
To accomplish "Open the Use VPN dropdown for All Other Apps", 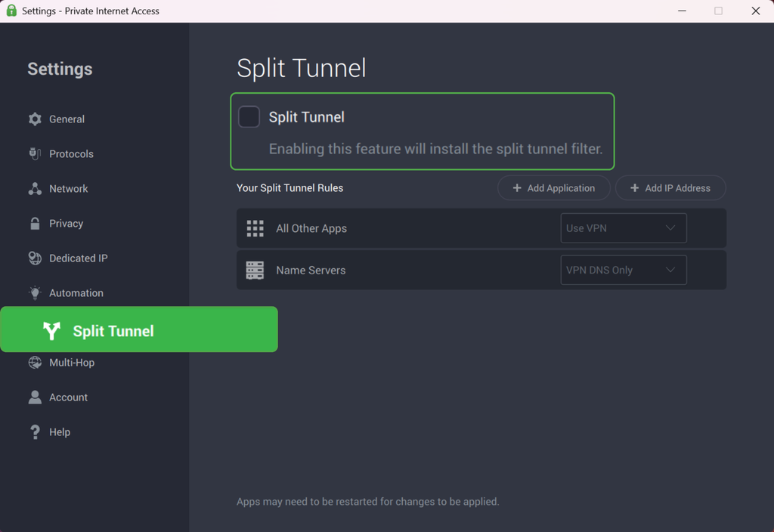I will coord(624,228).
